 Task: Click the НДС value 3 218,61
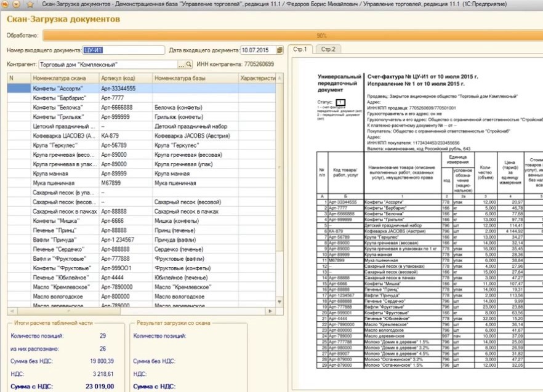tap(103, 374)
